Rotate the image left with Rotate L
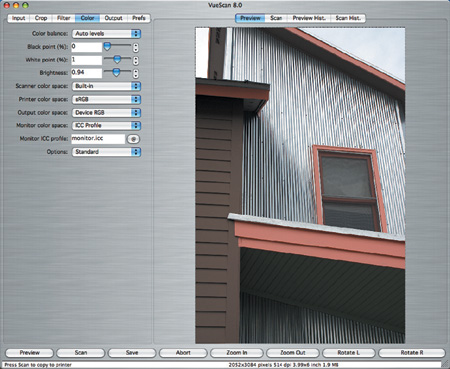The height and width of the screenshot is (369, 450). (349, 353)
